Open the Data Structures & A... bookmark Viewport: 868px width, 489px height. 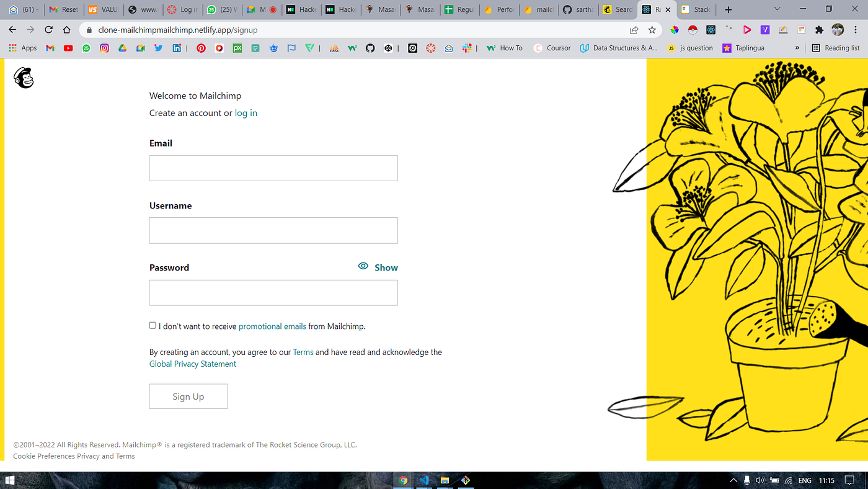619,48
